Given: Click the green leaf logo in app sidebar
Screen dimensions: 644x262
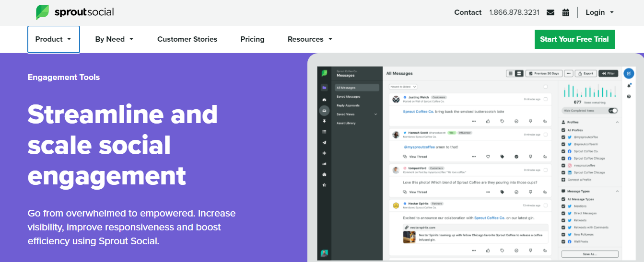Looking at the screenshot, I should point(325,73).
